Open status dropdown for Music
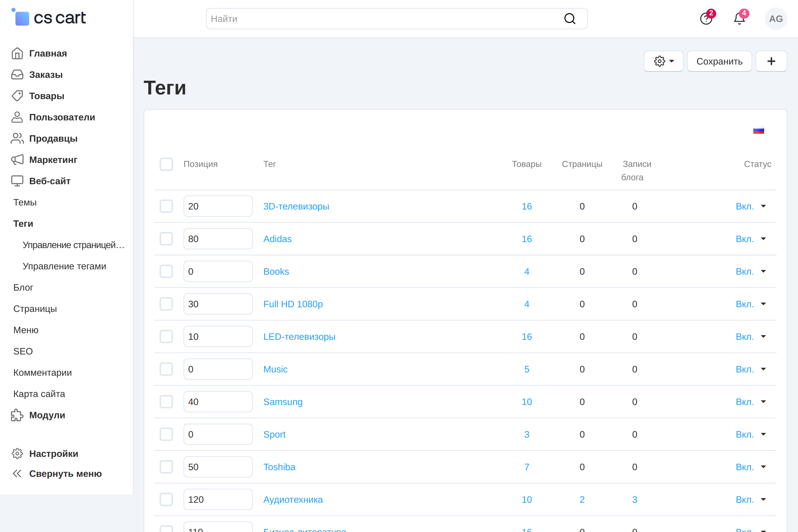The width and height of the screenshot is (798, 532). coord(751,369)
